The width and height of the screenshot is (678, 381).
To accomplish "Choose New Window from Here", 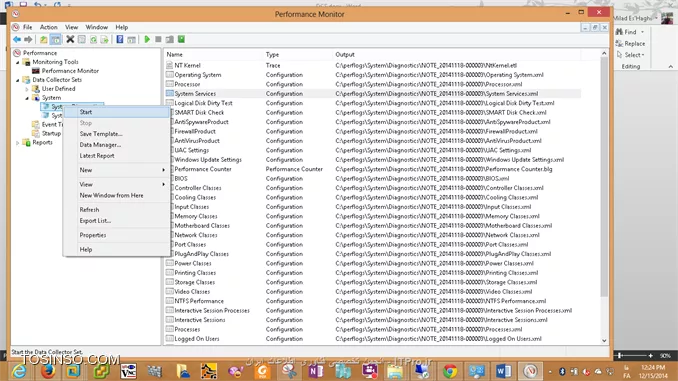I will (x=116, y=195).
